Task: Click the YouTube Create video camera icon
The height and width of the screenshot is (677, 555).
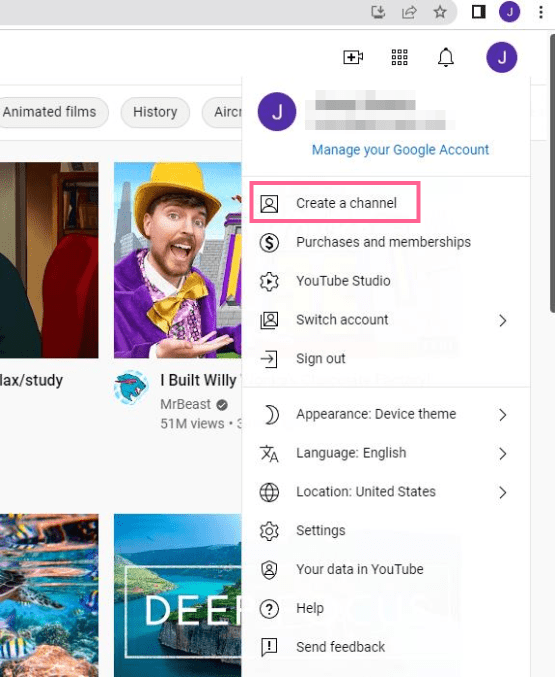Action: coord(353,57)
